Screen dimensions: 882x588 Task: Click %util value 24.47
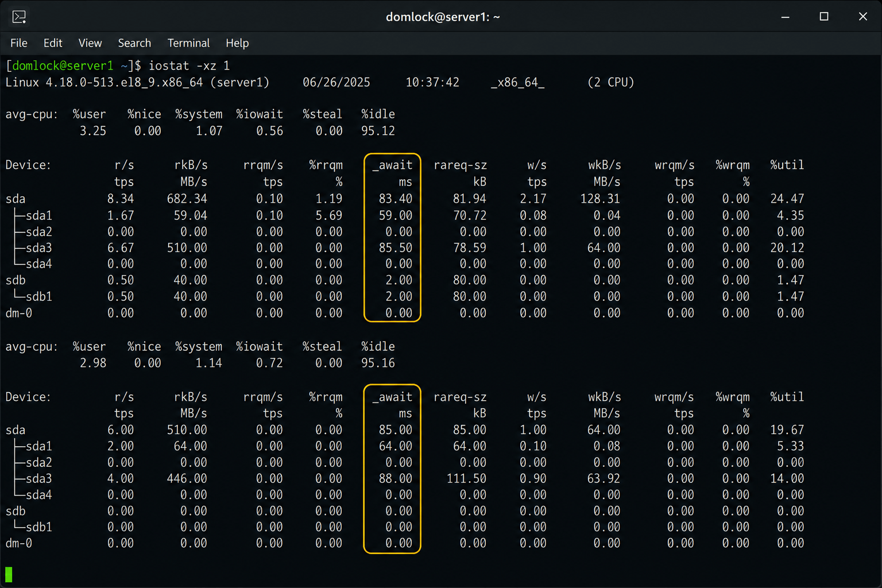click(x=787, y=199)
